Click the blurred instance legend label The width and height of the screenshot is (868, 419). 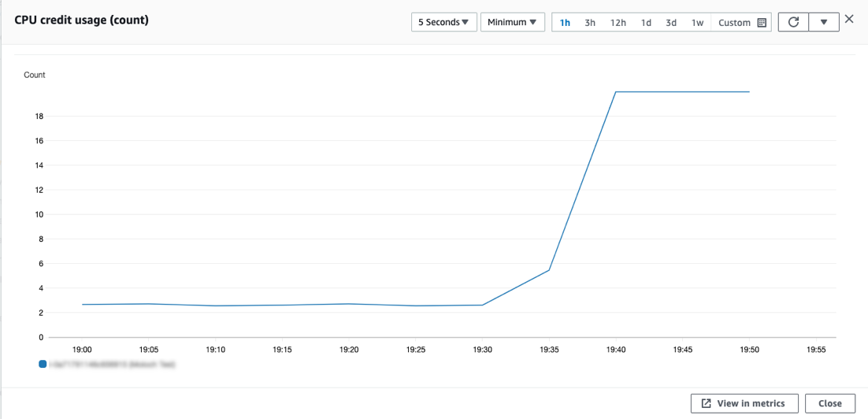point(110,365)
